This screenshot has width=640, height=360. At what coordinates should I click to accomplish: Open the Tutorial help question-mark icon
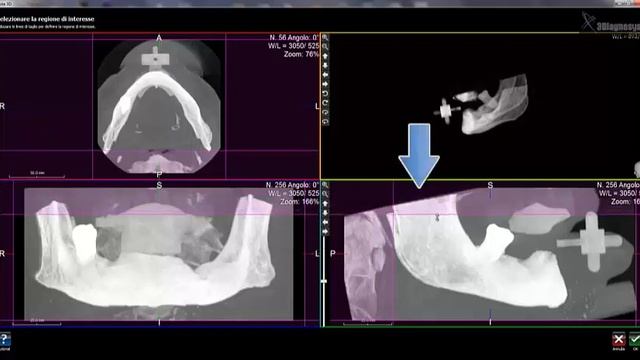tap(4, 340)
